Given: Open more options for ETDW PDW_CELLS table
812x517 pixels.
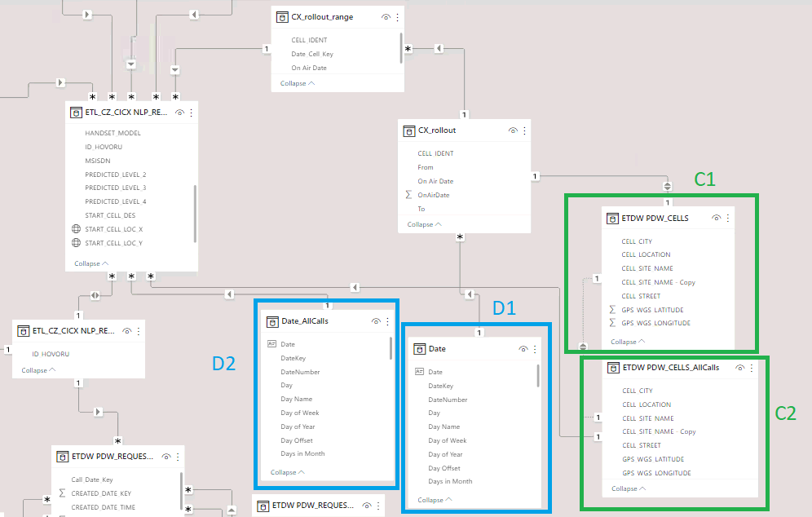Looking at the screenshot, I should [728, 218].
